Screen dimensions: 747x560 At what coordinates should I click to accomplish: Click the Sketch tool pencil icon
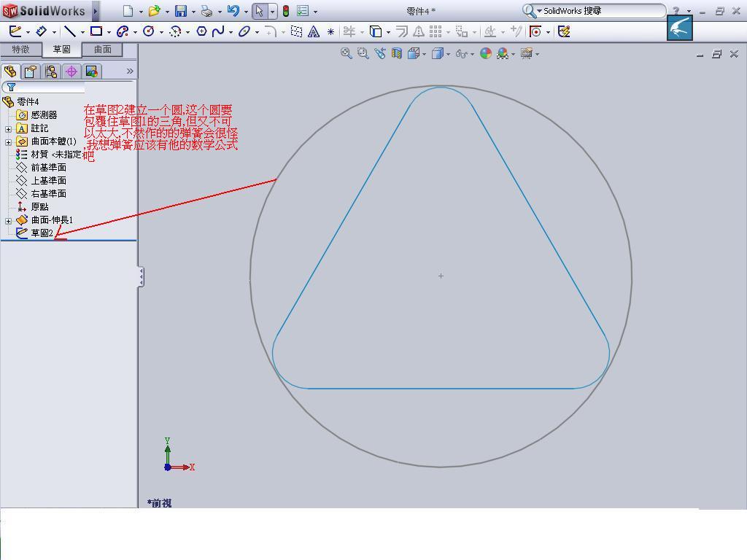15,31
